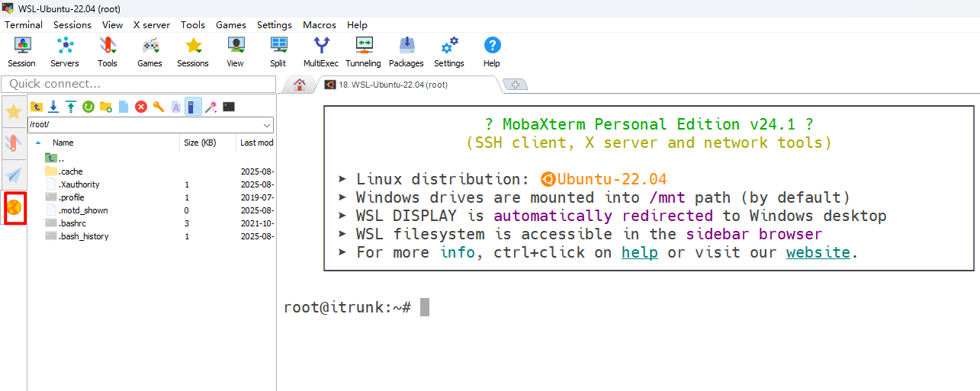Open the X server menu
The height and width of the screenshot is (391, 980).
click(x=153, y=24)
